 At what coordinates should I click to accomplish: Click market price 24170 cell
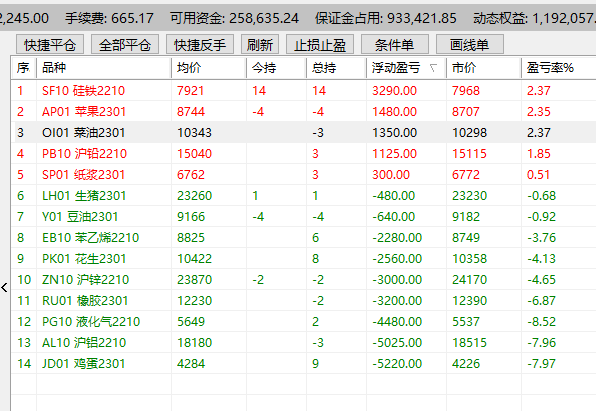click(469, 279)
